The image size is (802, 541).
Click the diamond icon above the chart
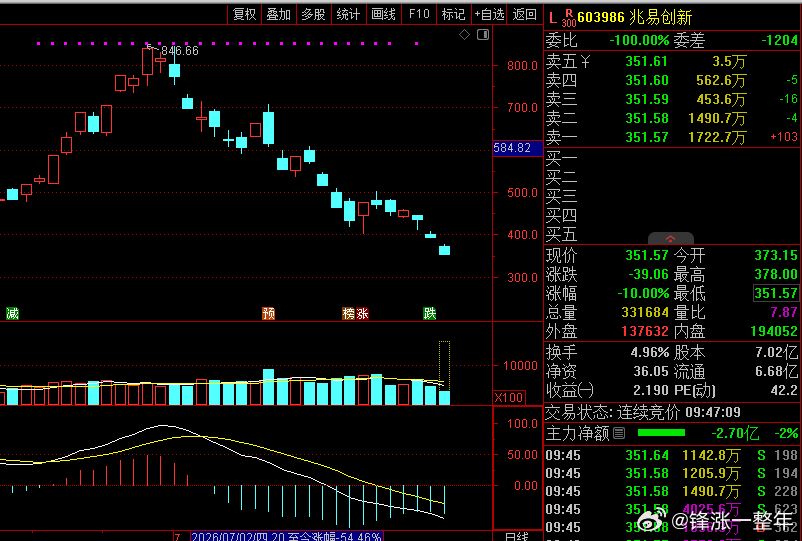tap(464, 35)
